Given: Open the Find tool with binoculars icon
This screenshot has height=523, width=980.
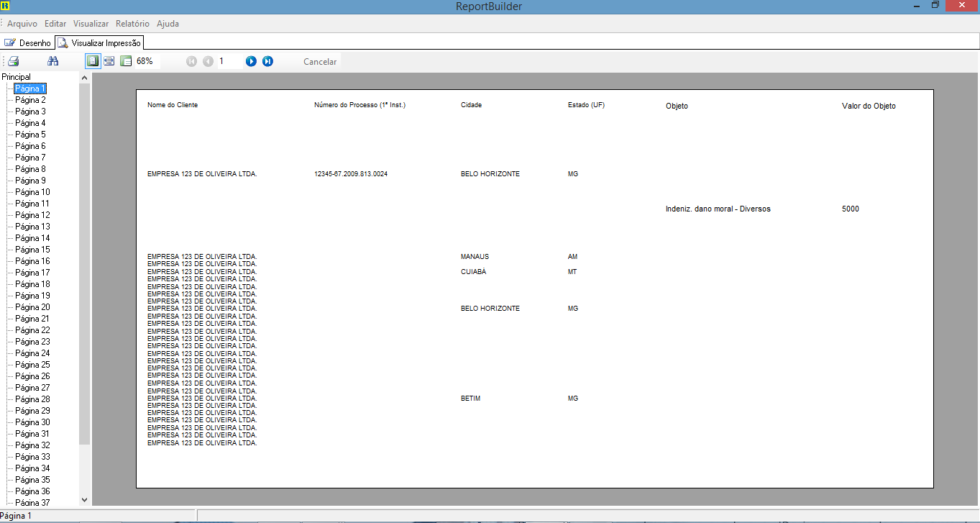Looking at the screenshot, I should [x=52, y=61].
